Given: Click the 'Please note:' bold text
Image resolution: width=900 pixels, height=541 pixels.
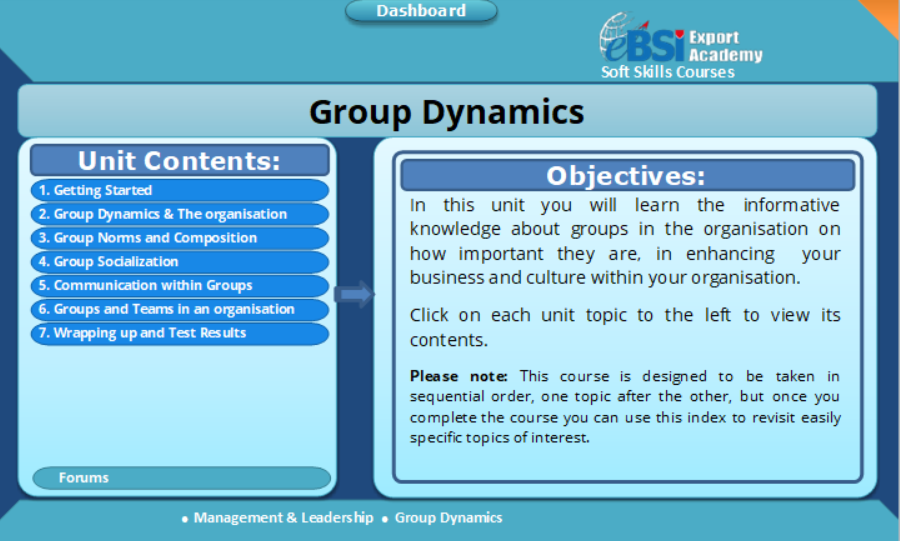Looking at the screenshot, I should 459,376.
